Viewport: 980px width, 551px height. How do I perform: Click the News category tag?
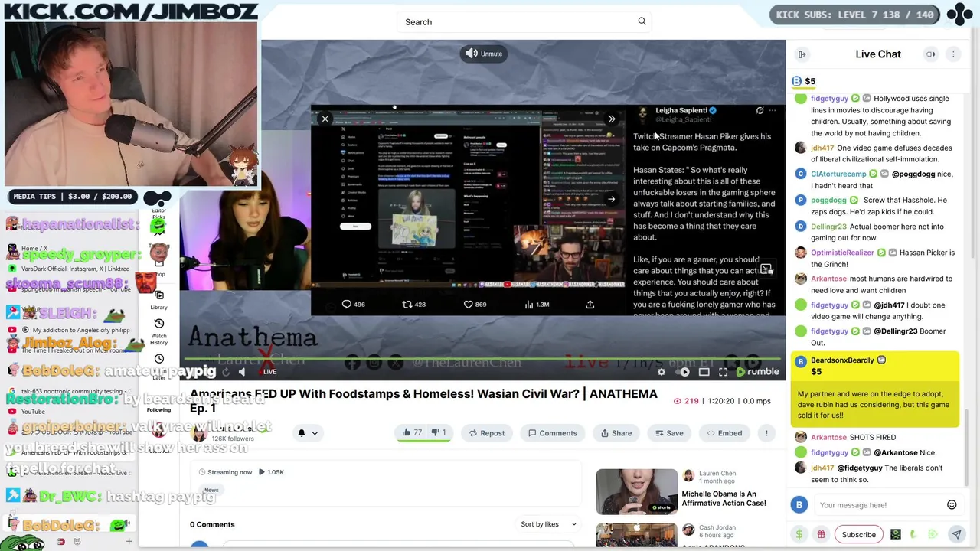pos(211,490)
